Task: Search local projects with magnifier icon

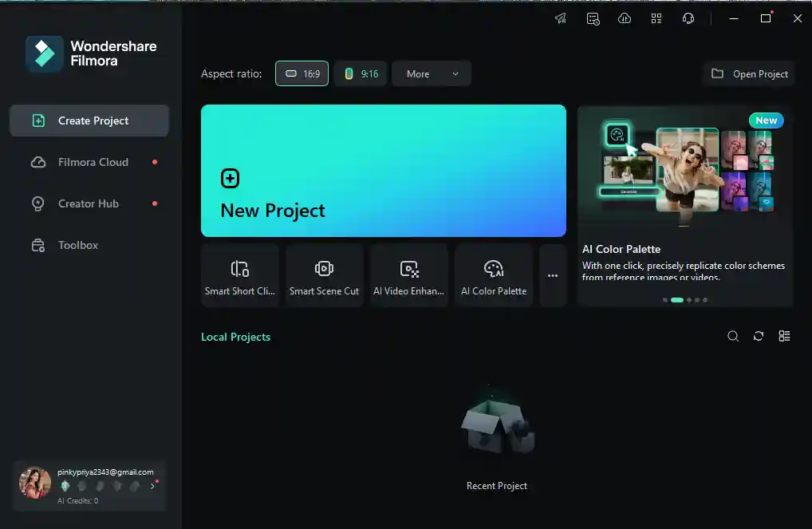Action: coord(733,336)
